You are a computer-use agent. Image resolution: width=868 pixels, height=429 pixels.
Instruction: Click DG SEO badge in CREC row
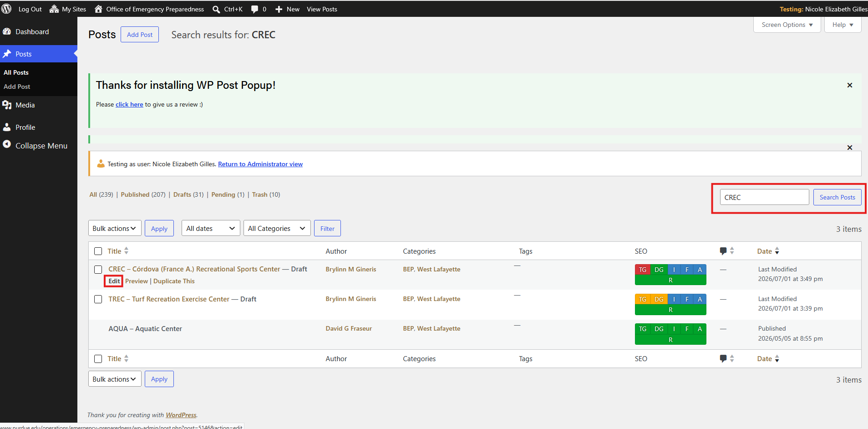(x=659, y=270)
